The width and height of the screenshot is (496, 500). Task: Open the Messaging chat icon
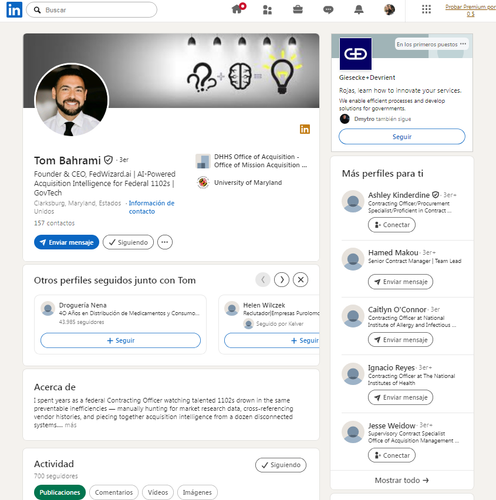(328, 10)
